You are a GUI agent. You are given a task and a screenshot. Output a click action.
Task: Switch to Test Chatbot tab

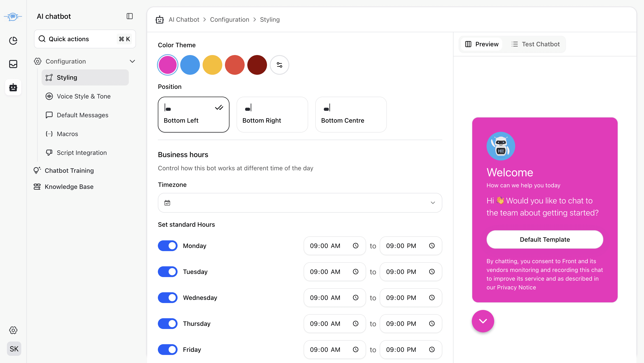click(x=535, y=44)
